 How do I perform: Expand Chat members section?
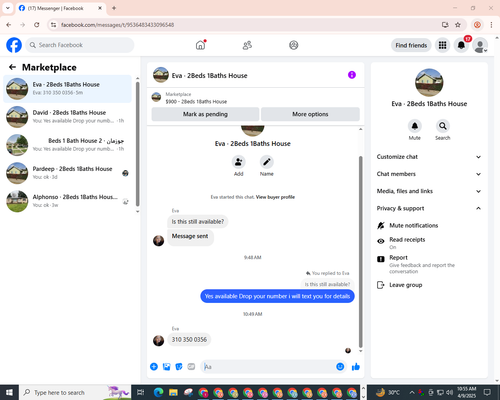click(429, 174)
